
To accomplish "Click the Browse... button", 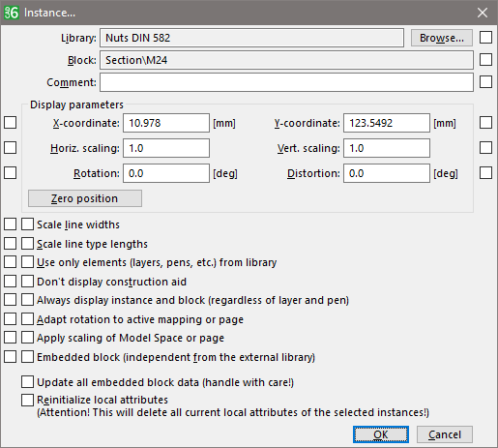I will point(442,38).
